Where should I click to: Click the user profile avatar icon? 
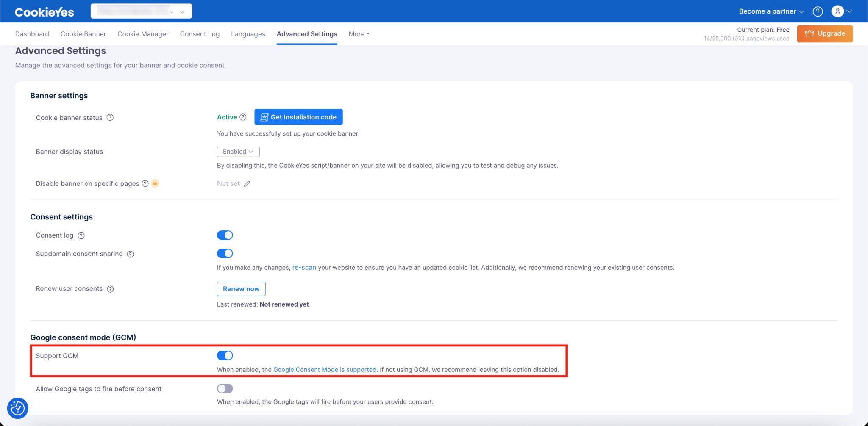pos(837,11)
